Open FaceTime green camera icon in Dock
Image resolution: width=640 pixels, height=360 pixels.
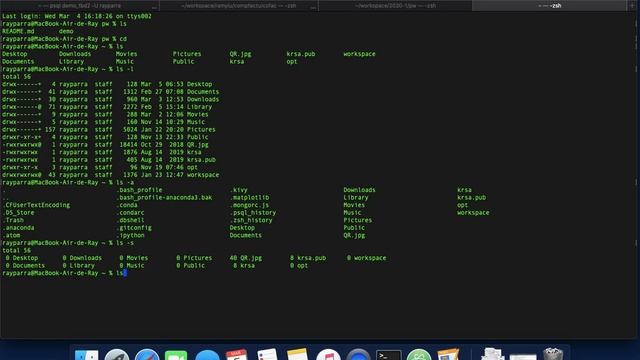click(176, 354)
